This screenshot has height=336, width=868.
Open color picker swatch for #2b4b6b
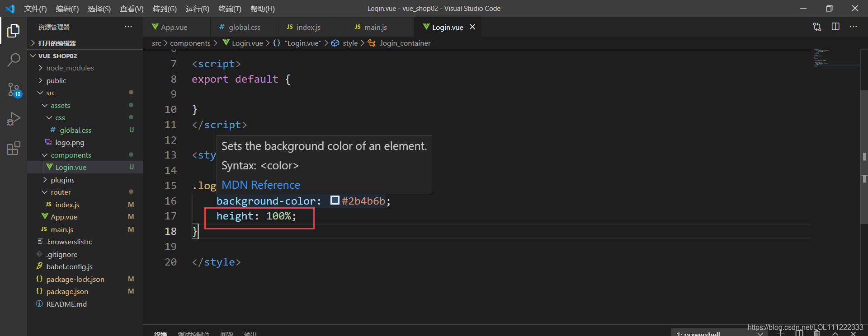tap(335, 200)
